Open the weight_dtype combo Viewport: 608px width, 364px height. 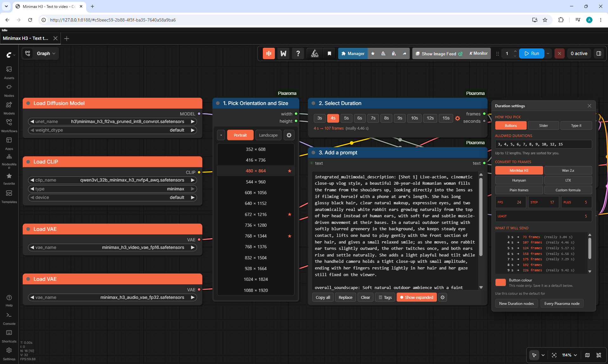pos(112,130)
